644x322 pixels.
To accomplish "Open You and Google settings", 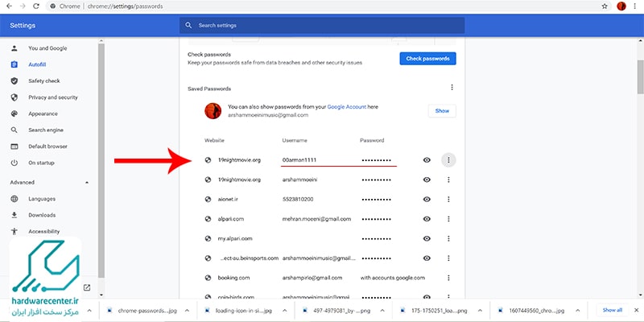I will (x=47, y=48).
